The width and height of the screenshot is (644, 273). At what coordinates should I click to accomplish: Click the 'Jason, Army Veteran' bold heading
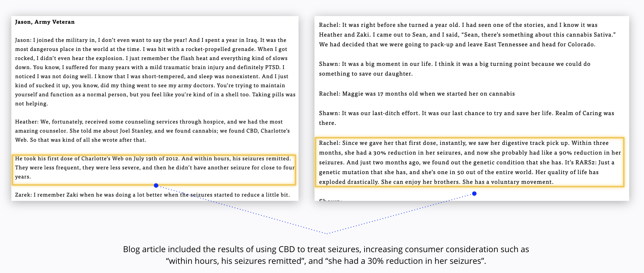click(x=45, y=22)
